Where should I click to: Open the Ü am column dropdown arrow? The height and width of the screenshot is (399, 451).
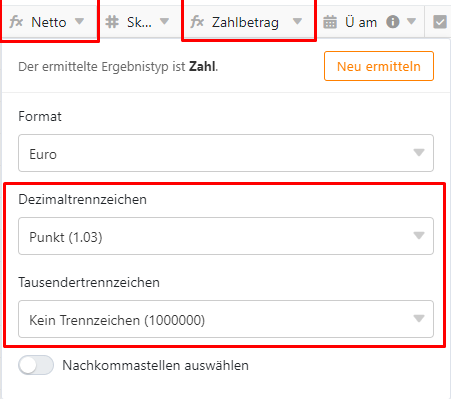pos(412,22)
